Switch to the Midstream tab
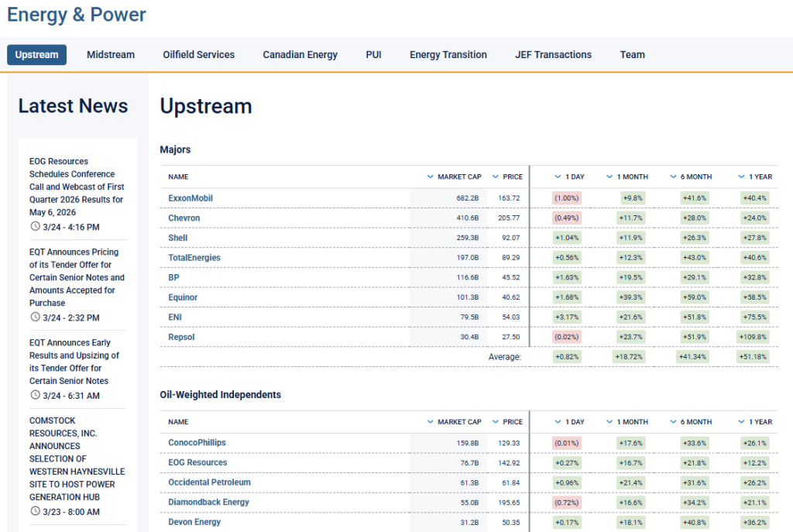This screenshot has width=793, height=532. tap(111, 55)
